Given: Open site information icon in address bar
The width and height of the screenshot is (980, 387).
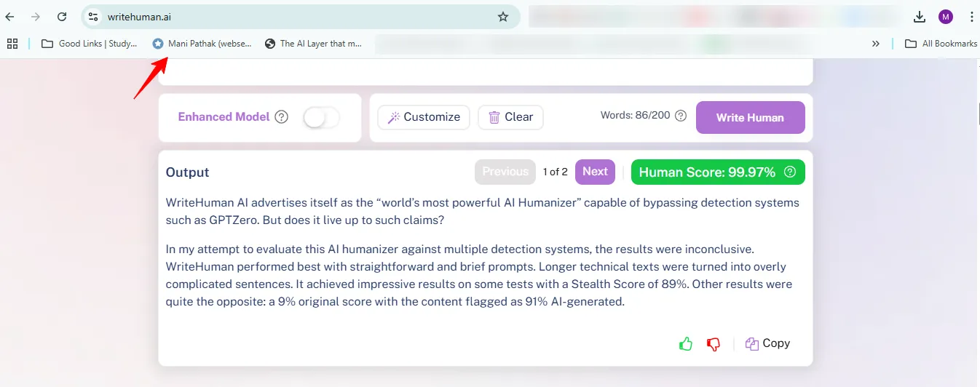Looking at the screenshot, I should tap(92, 17).
